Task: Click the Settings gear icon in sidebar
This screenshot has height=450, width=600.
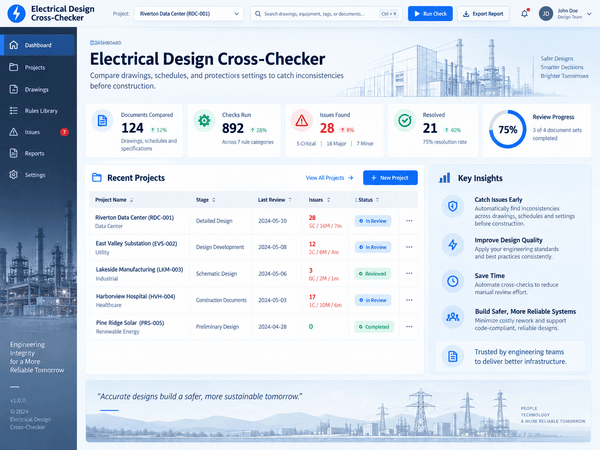Action: tap(13, 174)
